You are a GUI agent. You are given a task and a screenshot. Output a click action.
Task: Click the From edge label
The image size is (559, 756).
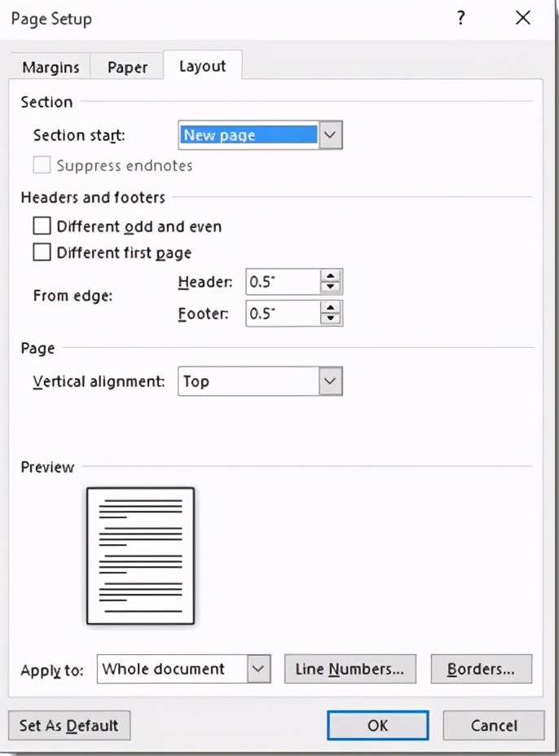point(73,296)
